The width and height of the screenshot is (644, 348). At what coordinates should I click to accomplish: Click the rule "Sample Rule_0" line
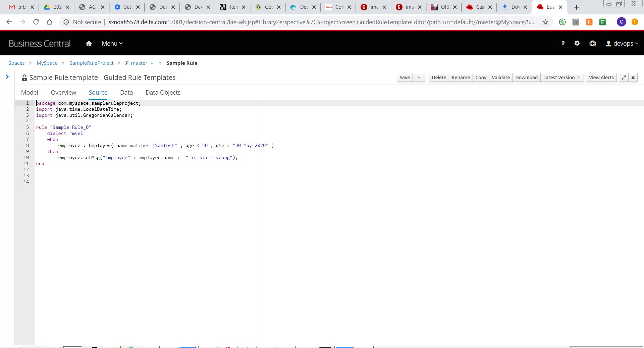pyautogui.click(x=64, y=127)
